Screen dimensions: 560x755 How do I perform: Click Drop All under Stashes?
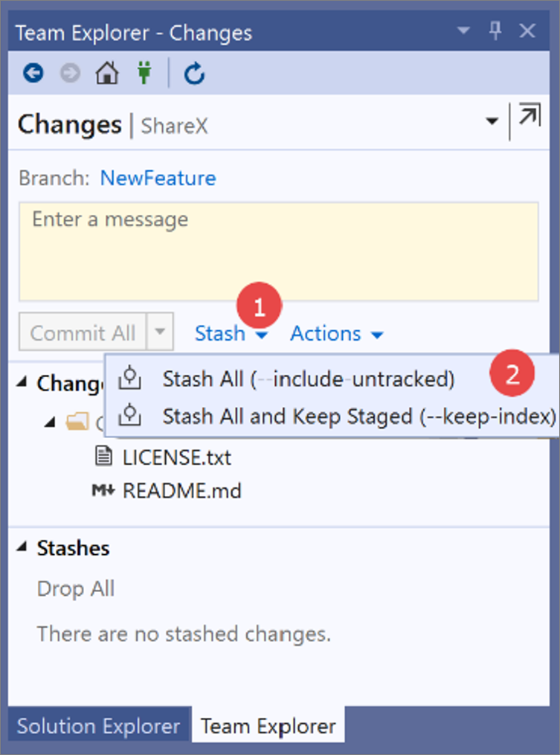pyautogui.click(x=76, y=588)
